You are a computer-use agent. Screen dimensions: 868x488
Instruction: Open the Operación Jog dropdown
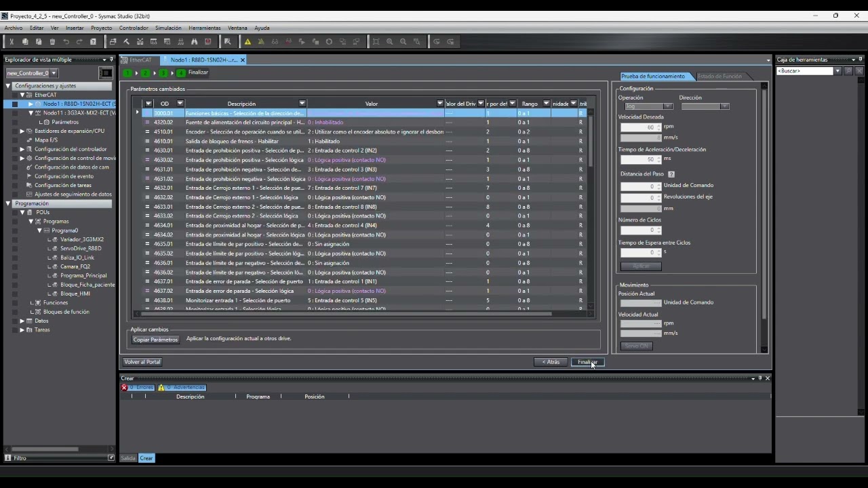click(667, 106)
